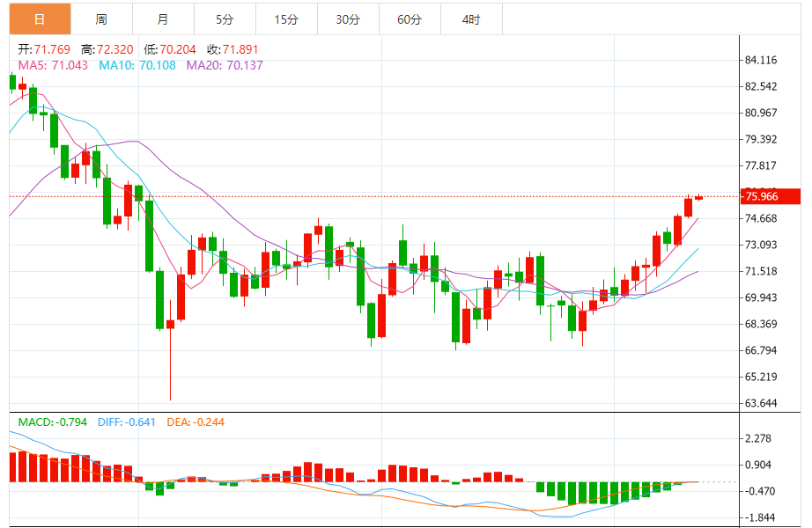Click the high price value 72.320
The height and width of the screenshot is (528, 812).
(x=115, y=49)
